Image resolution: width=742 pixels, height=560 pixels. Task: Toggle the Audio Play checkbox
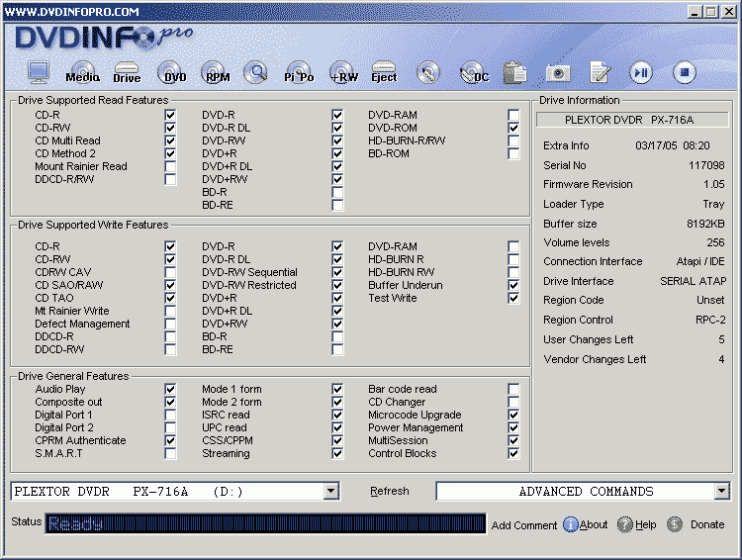coord(170,389)
